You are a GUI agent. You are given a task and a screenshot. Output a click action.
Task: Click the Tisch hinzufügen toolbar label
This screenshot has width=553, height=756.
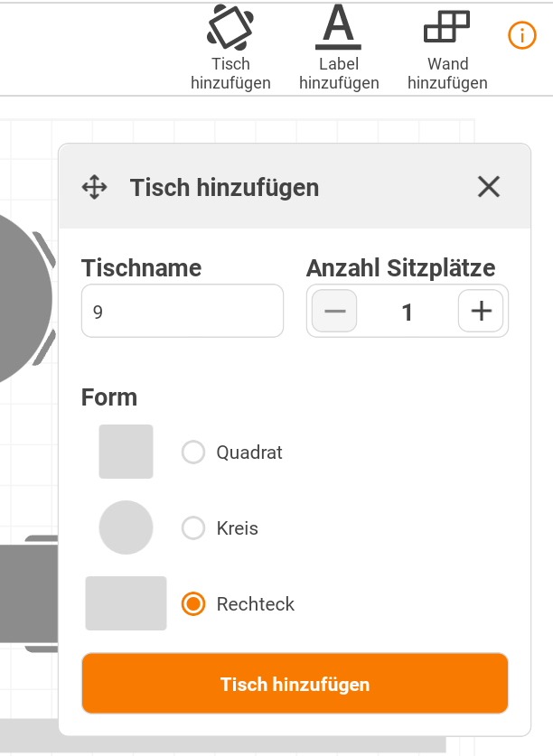point(230,73)
